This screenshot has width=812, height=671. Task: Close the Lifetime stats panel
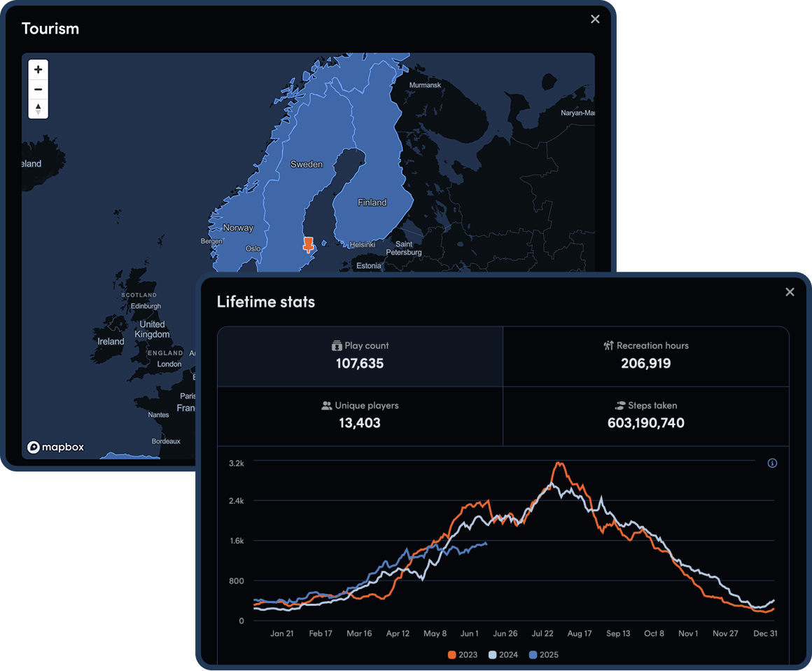(790, 292)
